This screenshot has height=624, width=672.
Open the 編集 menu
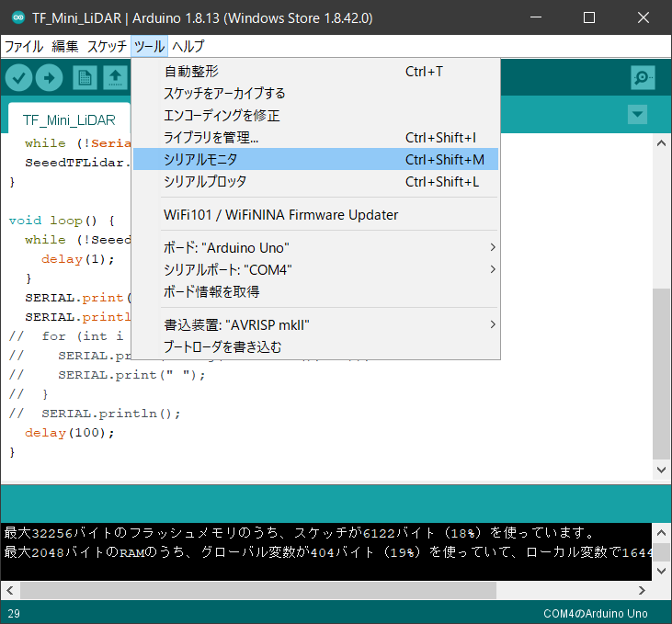point(65,46)
